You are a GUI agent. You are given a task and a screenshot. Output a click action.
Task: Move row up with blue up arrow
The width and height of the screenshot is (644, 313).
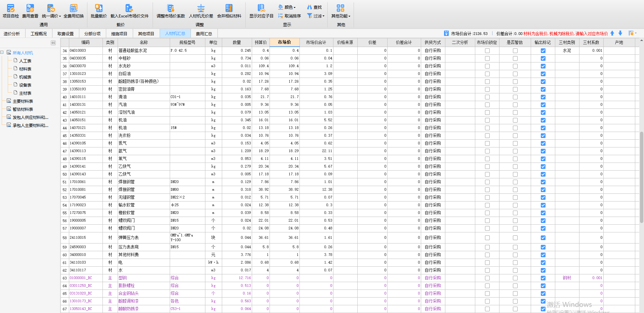(612, 33)
